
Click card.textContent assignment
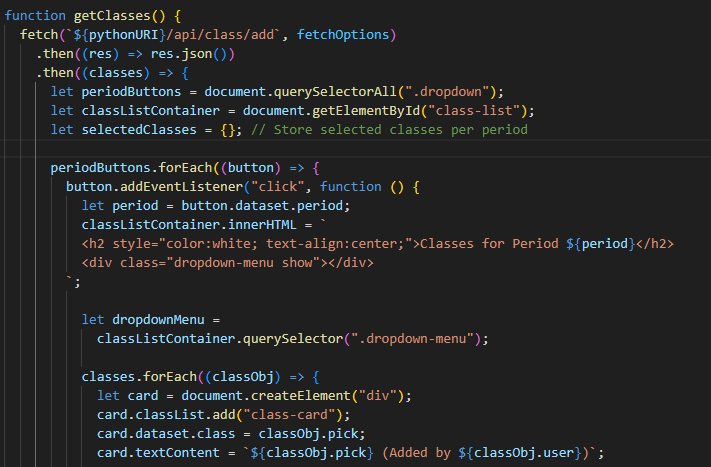point(158,453)
